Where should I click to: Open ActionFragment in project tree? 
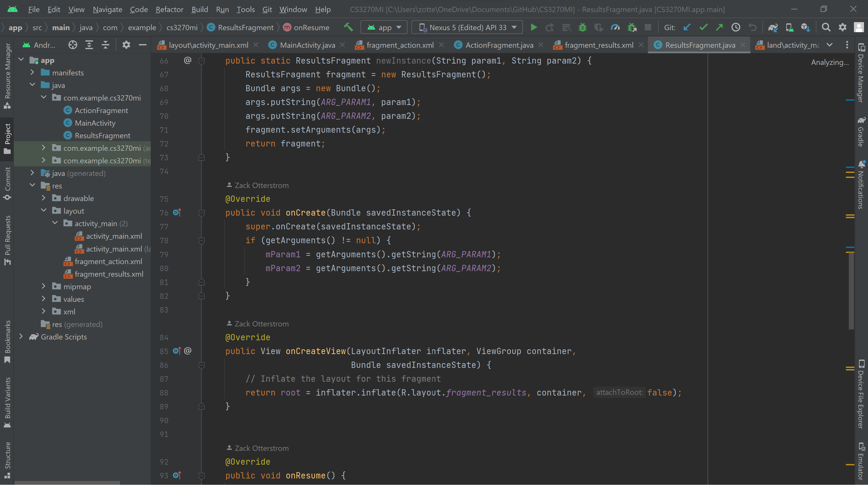(101, 111)
